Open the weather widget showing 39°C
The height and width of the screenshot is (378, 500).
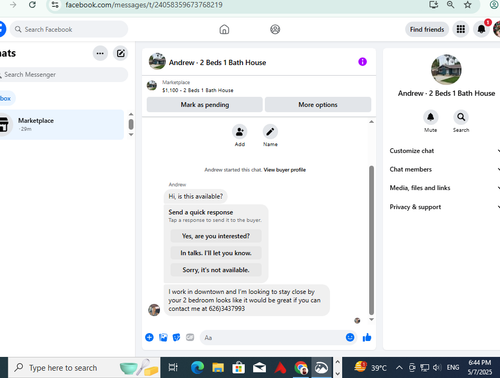click(370, 368)
